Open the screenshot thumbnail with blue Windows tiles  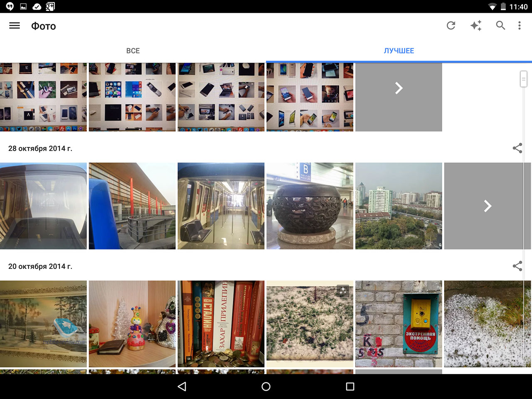pyautogui.click(x=132, y=97)
